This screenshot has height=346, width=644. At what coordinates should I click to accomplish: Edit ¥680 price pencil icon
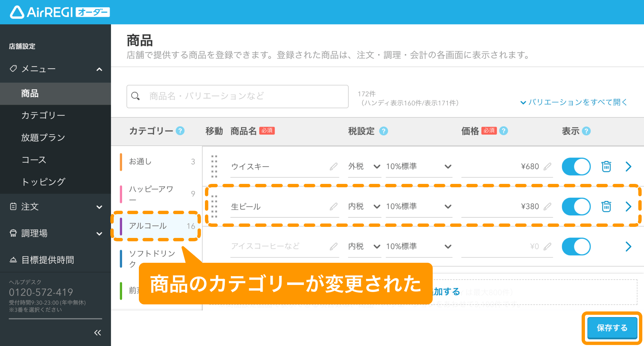click(x=547, y=166)
